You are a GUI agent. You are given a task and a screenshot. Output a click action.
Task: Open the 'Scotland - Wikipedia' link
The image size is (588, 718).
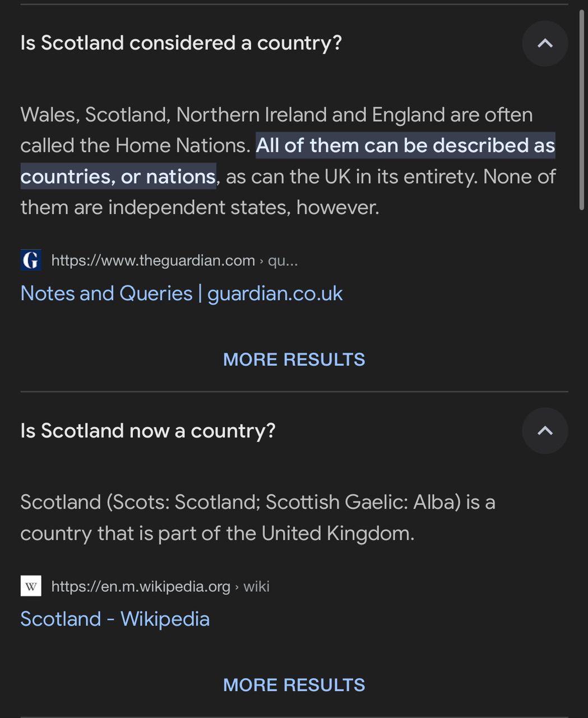(x=115, y=619)
